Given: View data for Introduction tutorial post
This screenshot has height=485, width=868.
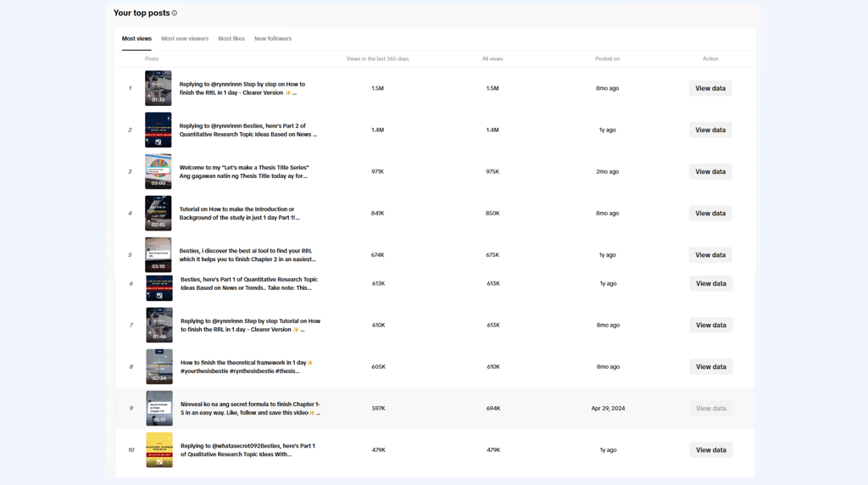Looking at the screenshot, I should [x=710, y=213].
